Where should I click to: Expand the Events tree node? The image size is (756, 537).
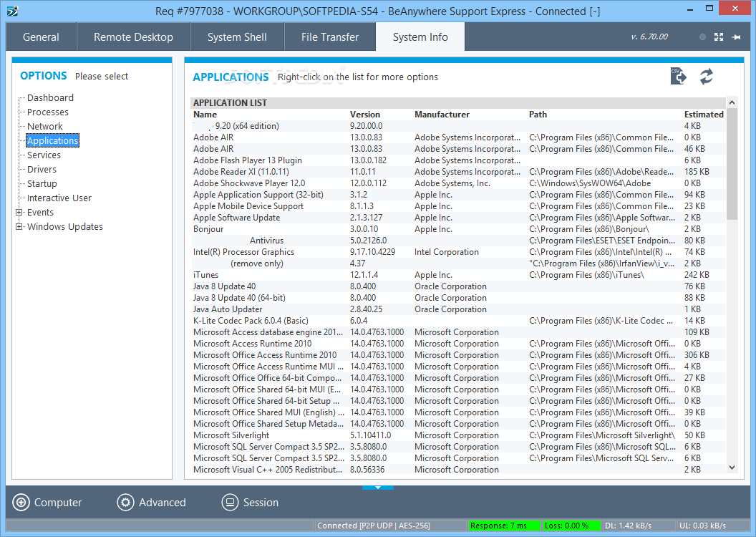pos(19,212)
